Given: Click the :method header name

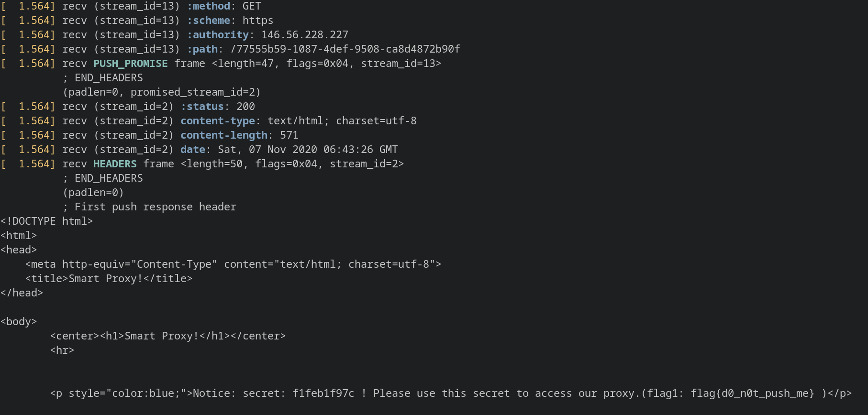Looking at the screenshot, I should click(x=208, y=6).
